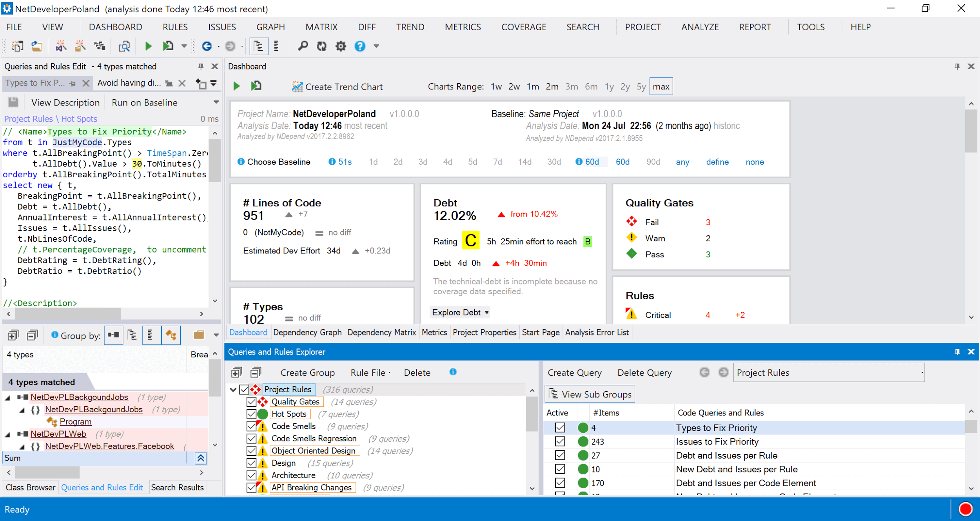
Task: Switch to the Class Browser tab
Action: click(31, 487)
